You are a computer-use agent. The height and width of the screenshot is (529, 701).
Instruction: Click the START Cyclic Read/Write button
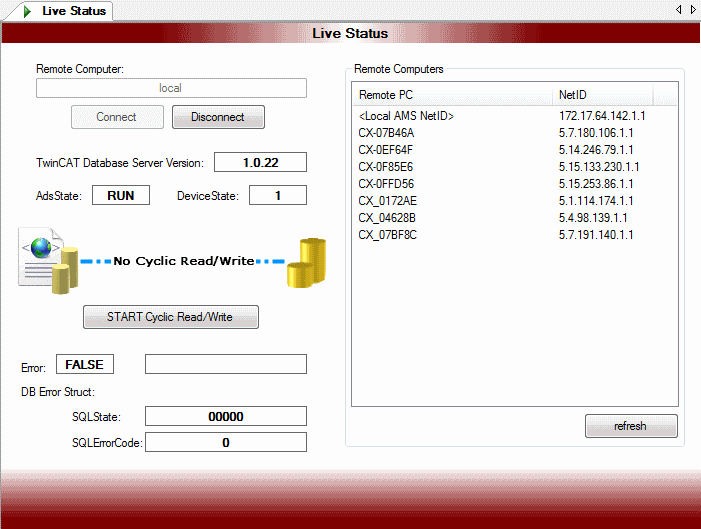click(x=171, y=317)
